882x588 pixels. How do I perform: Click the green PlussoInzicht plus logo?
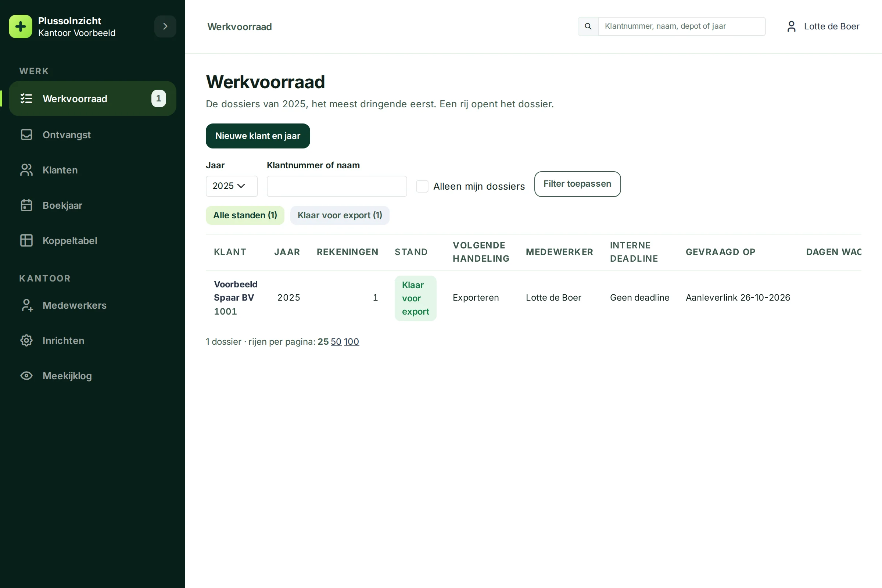[x=21, y=26]
